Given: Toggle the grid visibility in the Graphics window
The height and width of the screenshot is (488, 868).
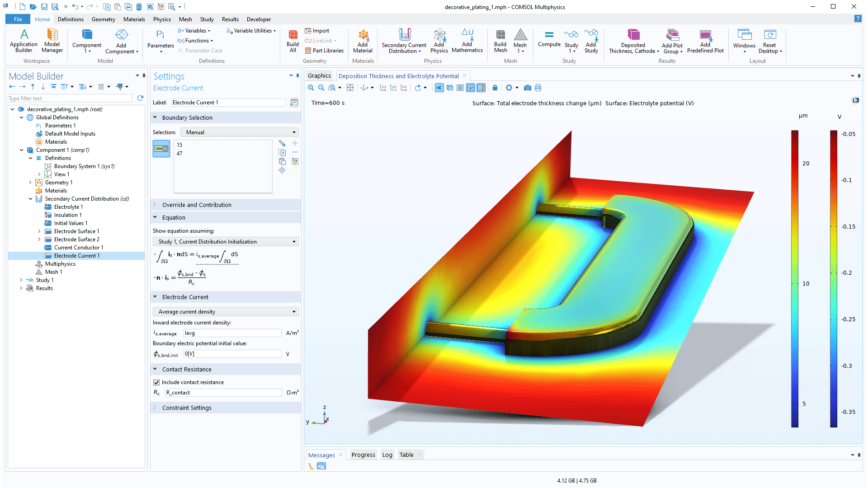Looking at the screenshot, I should pos(460,87).
